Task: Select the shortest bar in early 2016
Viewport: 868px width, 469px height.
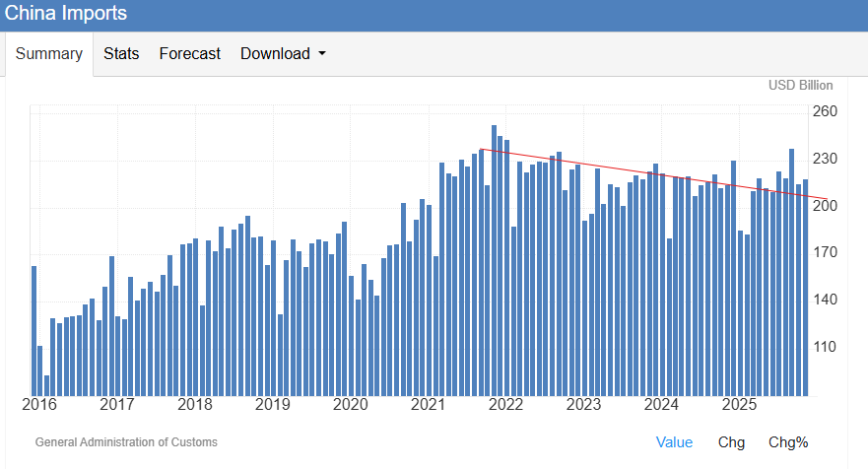Action: click(x=46, y=384)
